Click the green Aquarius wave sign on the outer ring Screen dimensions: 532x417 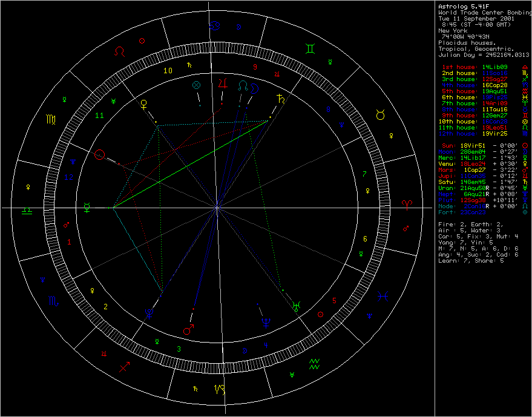[314, 363]
